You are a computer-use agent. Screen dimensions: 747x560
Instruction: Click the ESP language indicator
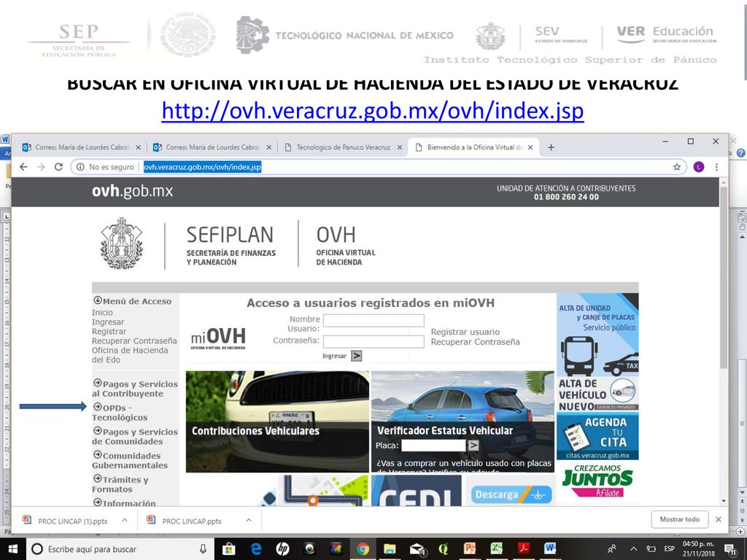pos(670,549)
